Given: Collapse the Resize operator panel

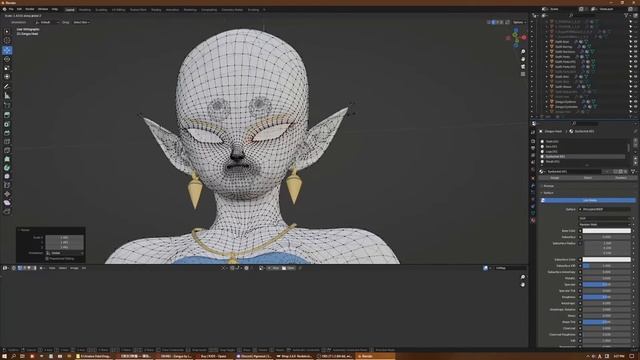Looking at the screenshot, I should point(24,230).
